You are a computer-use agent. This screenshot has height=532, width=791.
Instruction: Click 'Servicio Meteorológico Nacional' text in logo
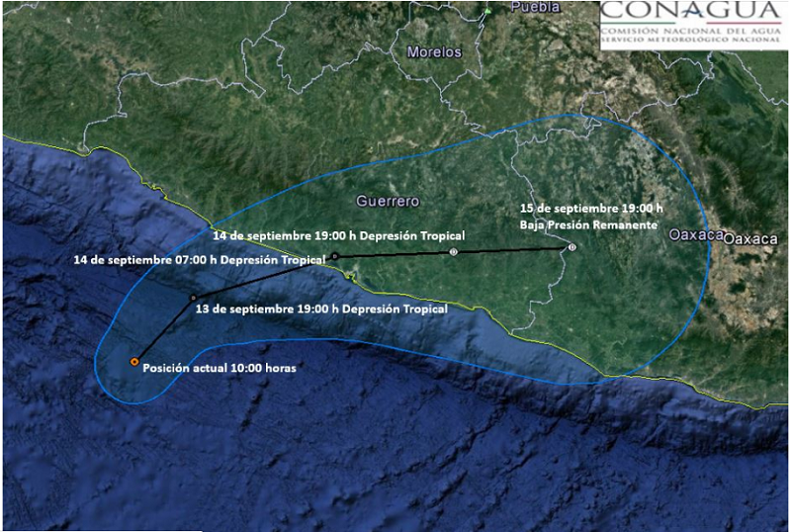691,40
